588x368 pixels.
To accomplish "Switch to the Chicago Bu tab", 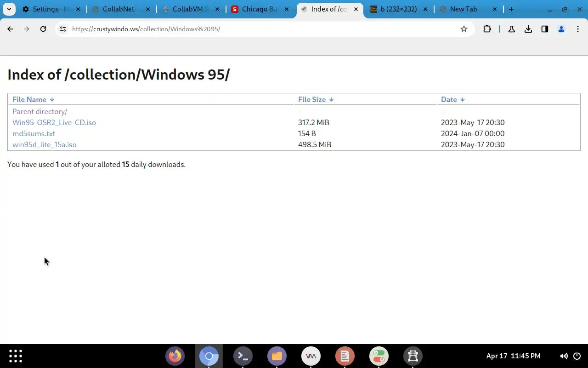I will pyautogui.click(x=261, y=9).
